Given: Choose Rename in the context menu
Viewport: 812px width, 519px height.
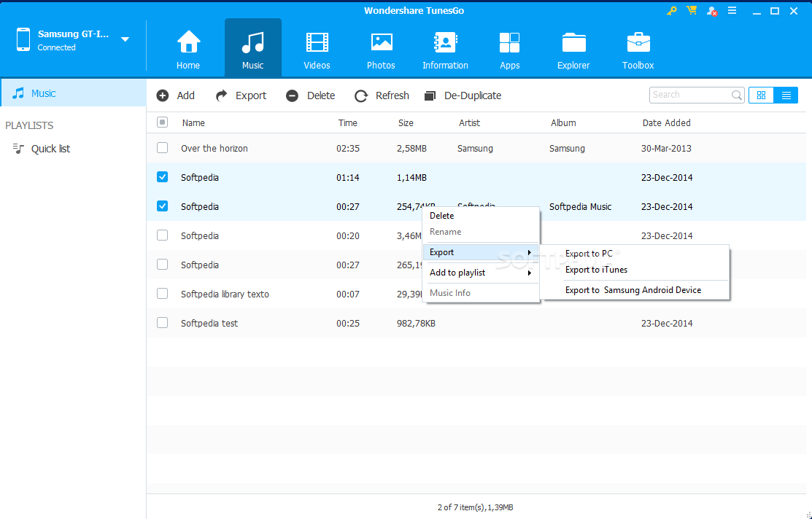Looking at the screenshot, I should pyautogui.click(x=481, y=232).
